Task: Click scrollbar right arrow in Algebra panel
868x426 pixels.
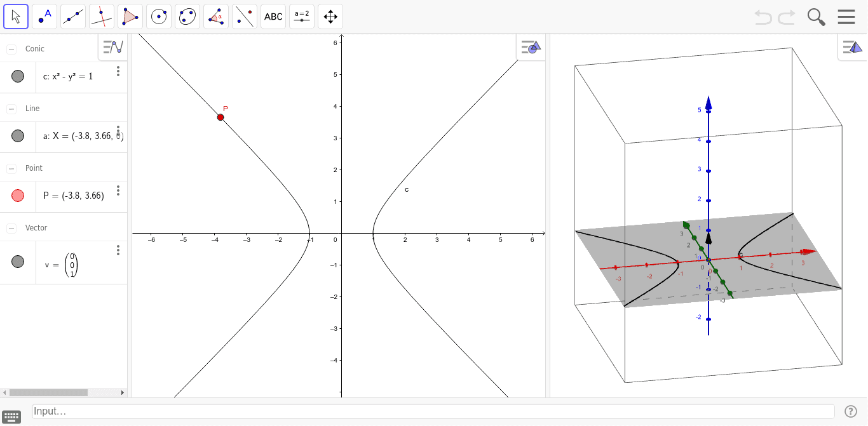Action: 123,393
